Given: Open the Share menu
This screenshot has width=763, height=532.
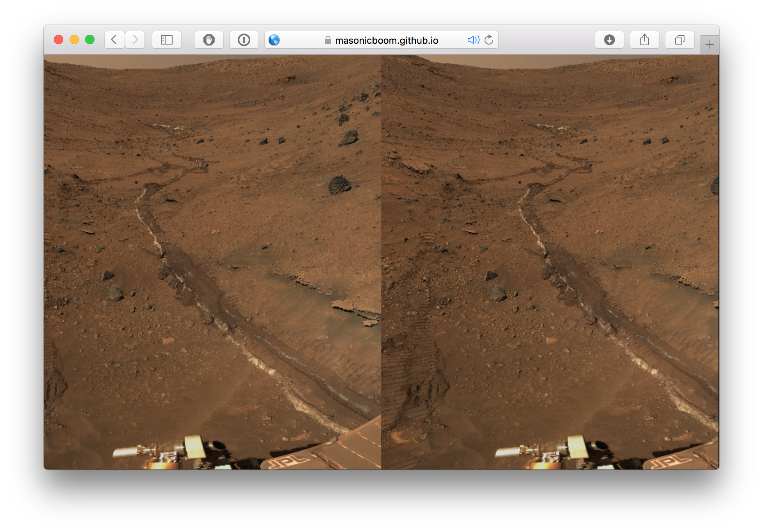Looking at the screenshot, I should coord(645,40).
